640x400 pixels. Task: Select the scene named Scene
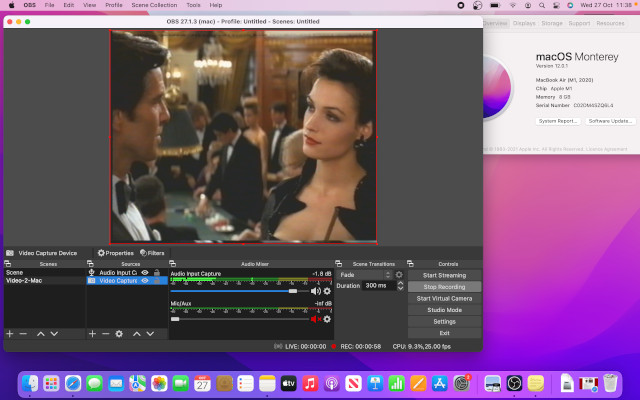44,272
